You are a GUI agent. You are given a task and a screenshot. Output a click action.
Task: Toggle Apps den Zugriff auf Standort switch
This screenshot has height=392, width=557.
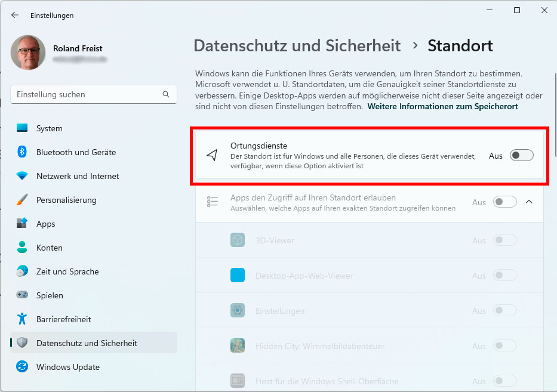(x=505, y=202)
